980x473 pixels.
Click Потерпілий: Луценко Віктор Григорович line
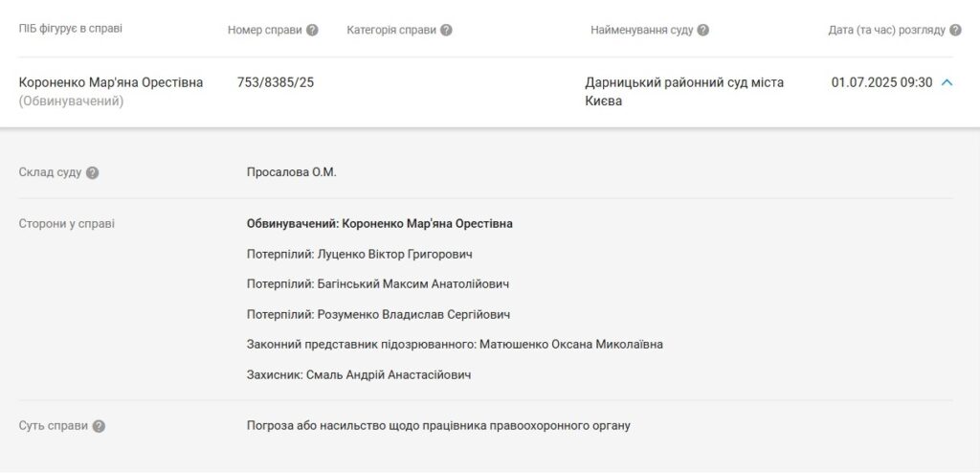360,254
